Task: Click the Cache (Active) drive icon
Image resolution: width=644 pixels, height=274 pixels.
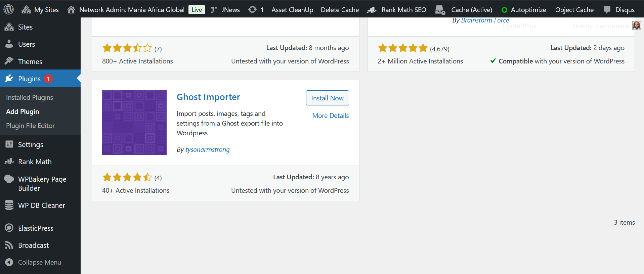Action: click(x=440, y=10)
